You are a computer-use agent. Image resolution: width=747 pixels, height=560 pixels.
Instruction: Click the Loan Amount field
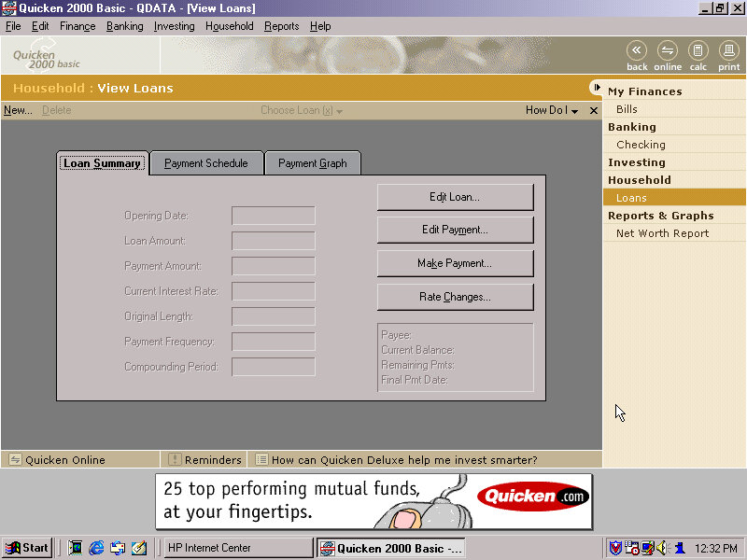click(x=274, y=241)
